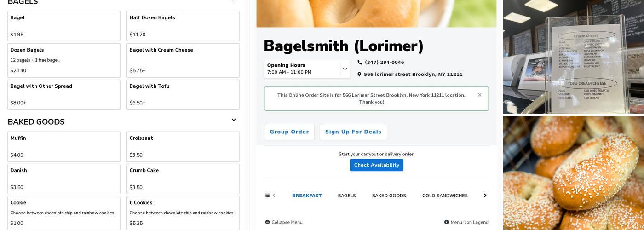Go to the Cold Sandwiches tab

(445, 195)
